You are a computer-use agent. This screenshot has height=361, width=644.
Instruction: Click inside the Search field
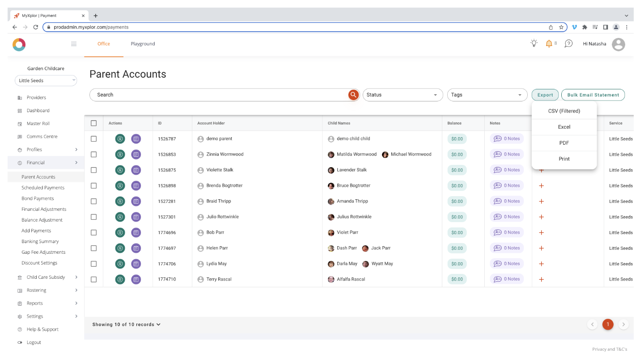pos(201,94)
